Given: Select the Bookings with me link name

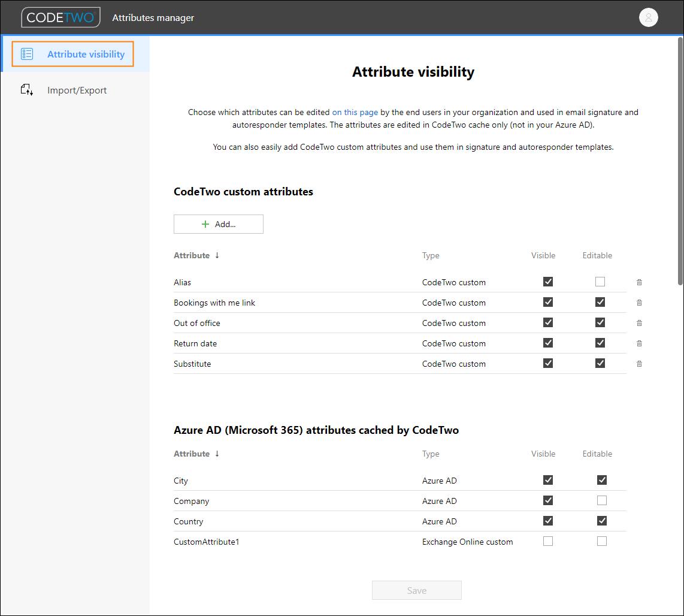Looking at the screenshot, I should (x=214, y=303).
